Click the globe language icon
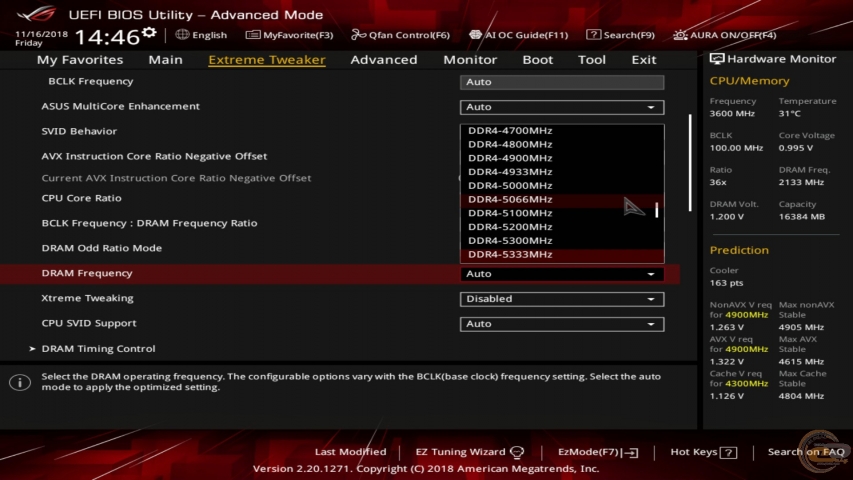 182,35
